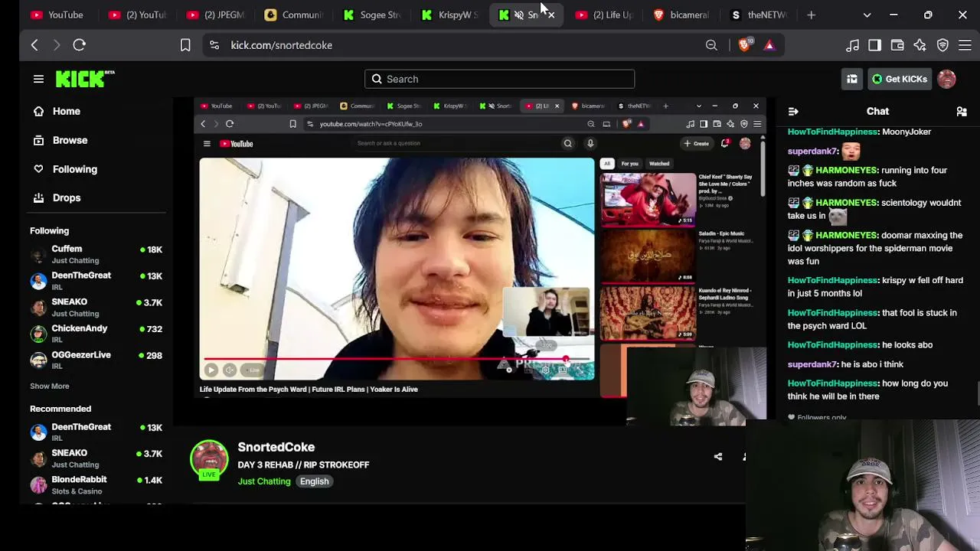Image resolution: width=980 pixels, height=551 pixels.
Task: Open the profile avatar menu on Kick
Action: 947,79
